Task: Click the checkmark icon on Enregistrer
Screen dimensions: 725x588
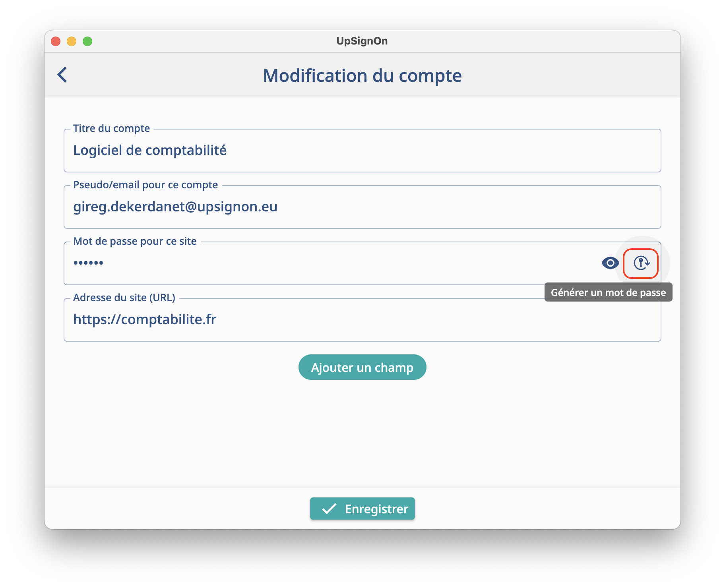Action: pos(329,509)
